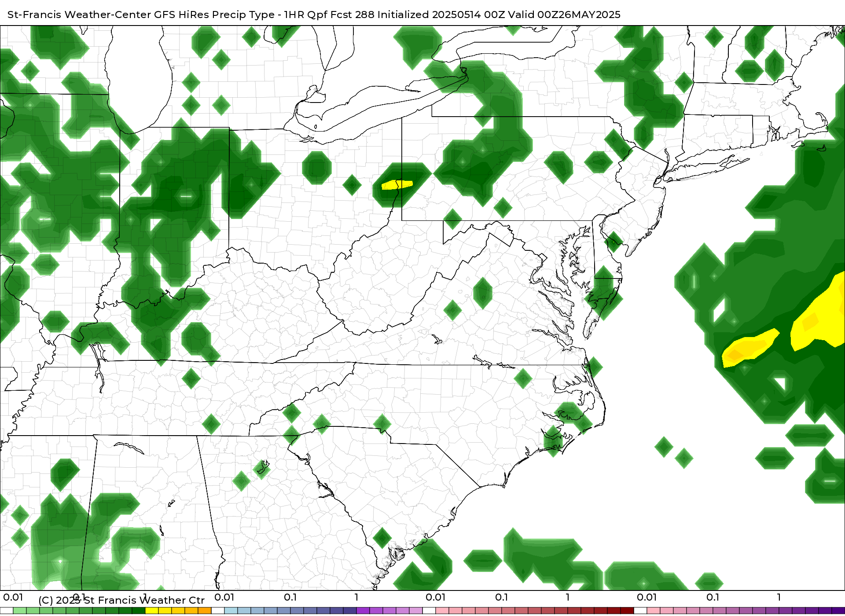Click the 0.01 label above the blue scale
Screen dimensions: 845x616
[x=224, y=597]
